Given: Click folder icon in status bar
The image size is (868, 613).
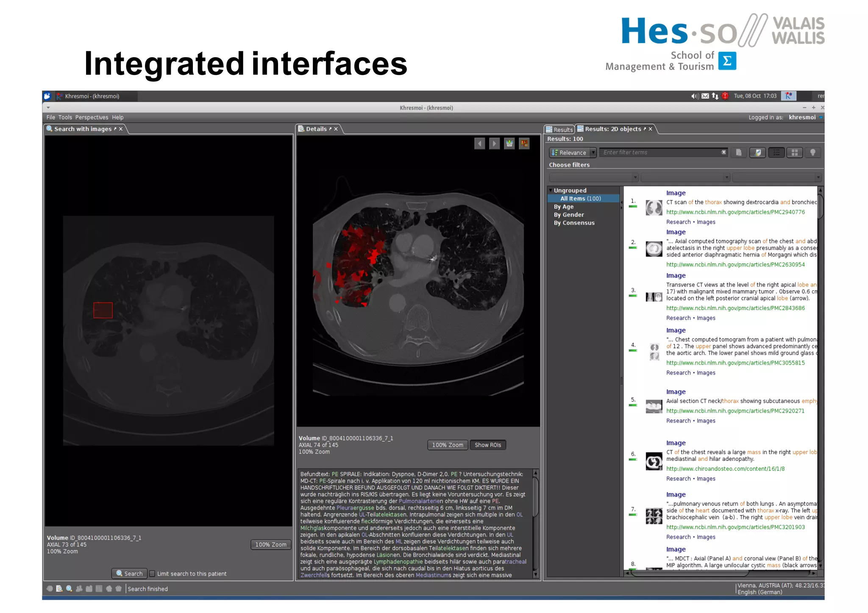Looking at the screenshot, I should coord(89,588).
